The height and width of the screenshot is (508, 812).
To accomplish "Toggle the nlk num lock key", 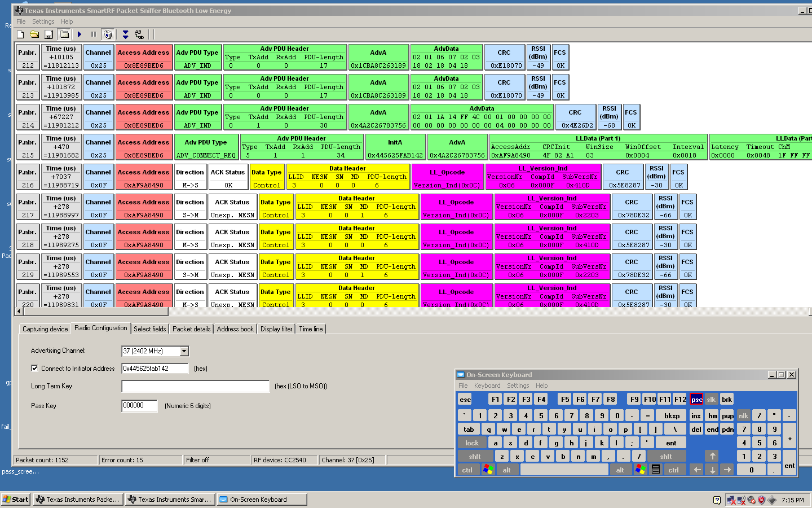I will [x=744, y=416].
